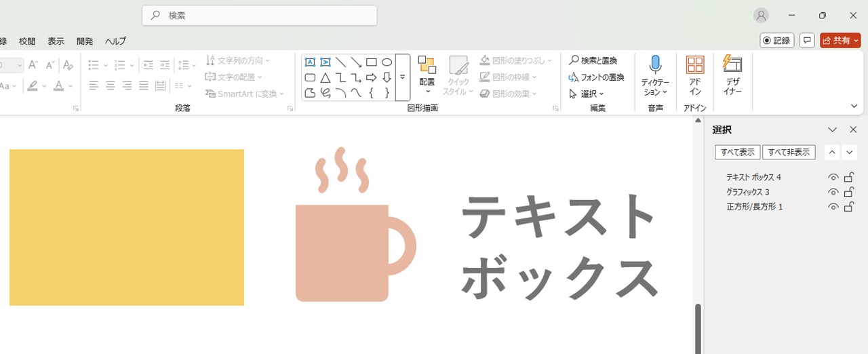Click the すべて表示 button

(738, 152)
